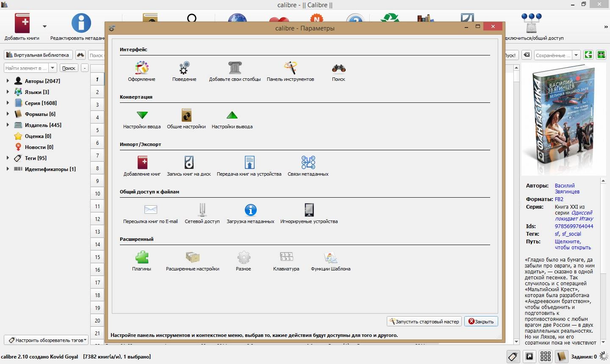Click the tag browser icon in status bar
This screenshot has width=610, height=364.
click(513, 356)
